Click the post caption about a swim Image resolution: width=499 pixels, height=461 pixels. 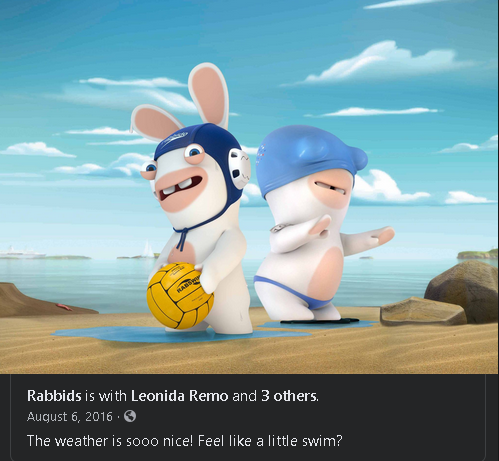point(185,441)
